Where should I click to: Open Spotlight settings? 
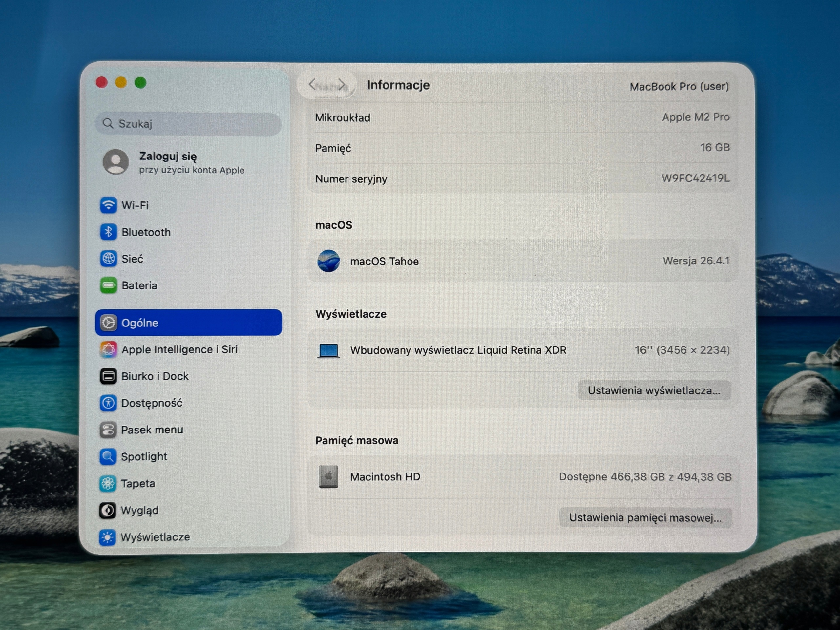click(x=188, y=456)
